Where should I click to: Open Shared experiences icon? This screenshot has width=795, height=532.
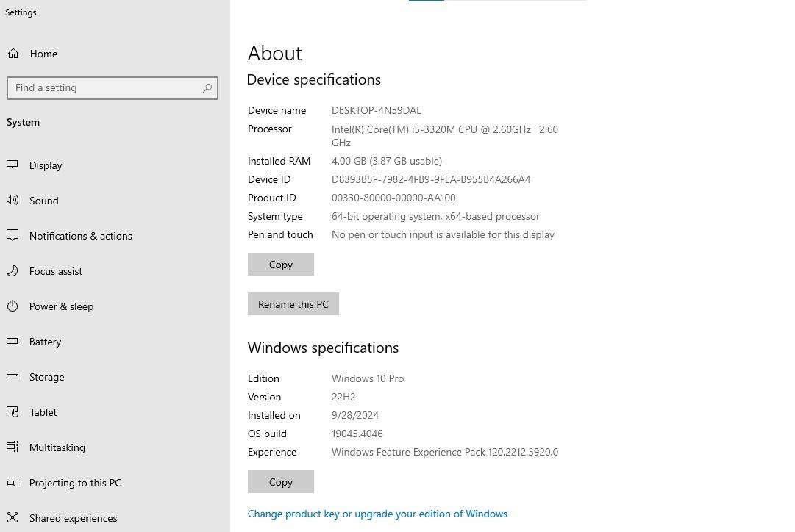13,518
